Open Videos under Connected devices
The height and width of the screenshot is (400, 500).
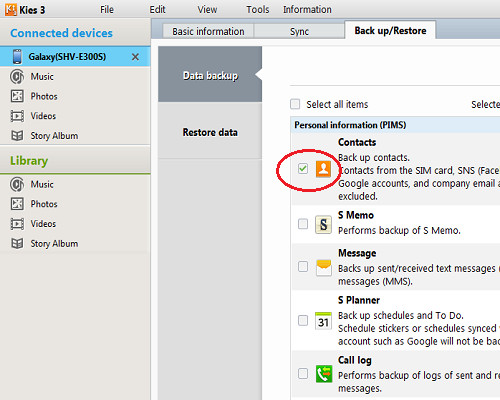43,116
